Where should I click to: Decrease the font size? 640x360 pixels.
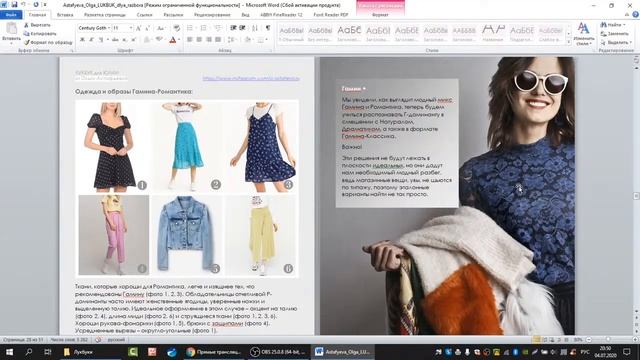[146, 28]
